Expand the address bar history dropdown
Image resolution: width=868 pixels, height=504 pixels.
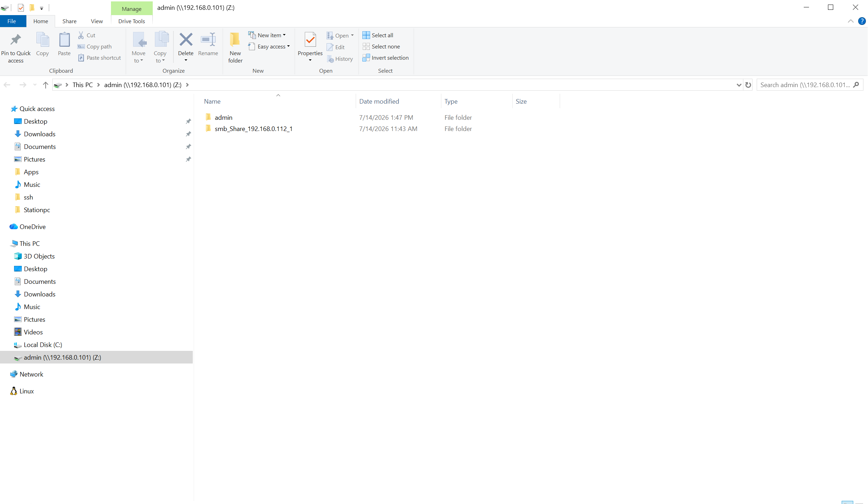(x=739, y=85)
